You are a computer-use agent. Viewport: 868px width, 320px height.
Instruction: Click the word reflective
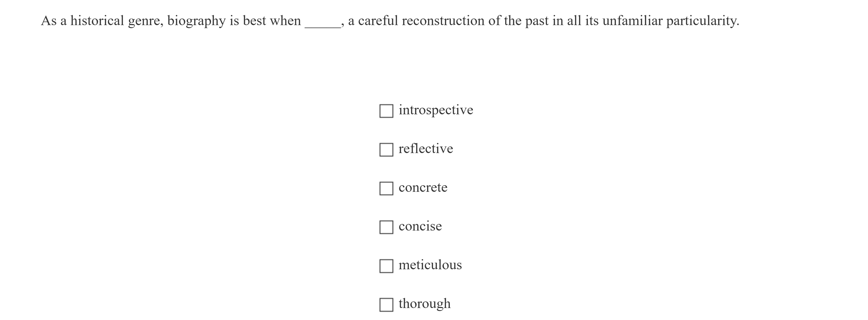coord(425,148)
